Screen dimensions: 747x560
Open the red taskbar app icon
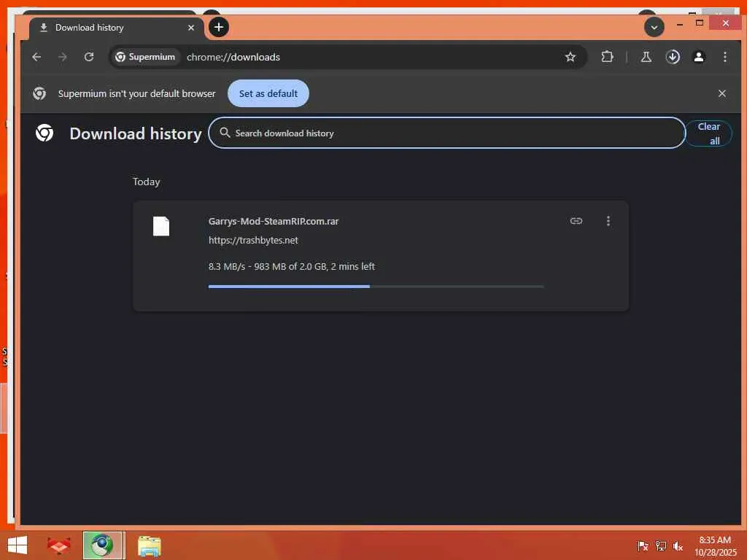pos(59,545)
